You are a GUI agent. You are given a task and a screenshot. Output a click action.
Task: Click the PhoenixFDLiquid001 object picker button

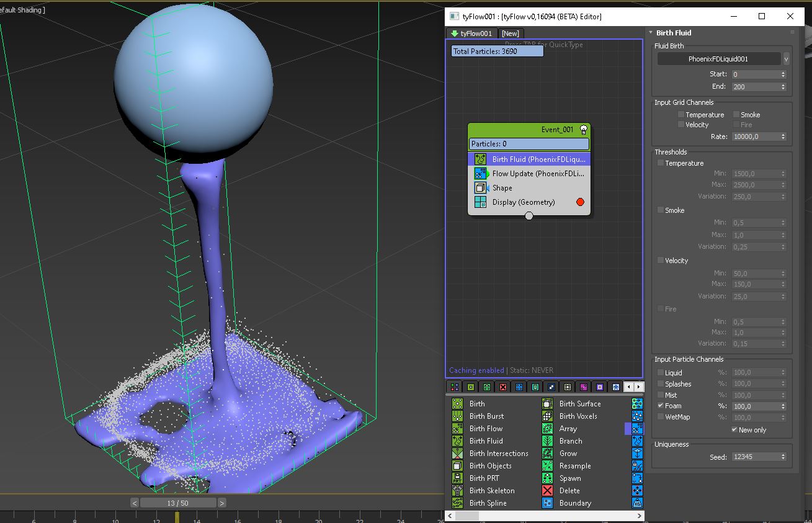[718, 59]
